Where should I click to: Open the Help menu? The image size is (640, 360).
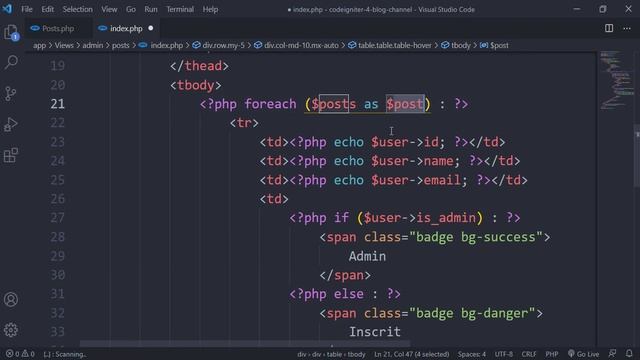(x=210, y=9)
